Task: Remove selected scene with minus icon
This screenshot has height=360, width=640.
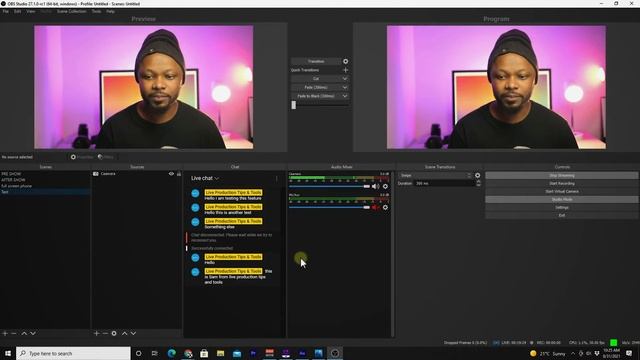Action: [14, 333]
